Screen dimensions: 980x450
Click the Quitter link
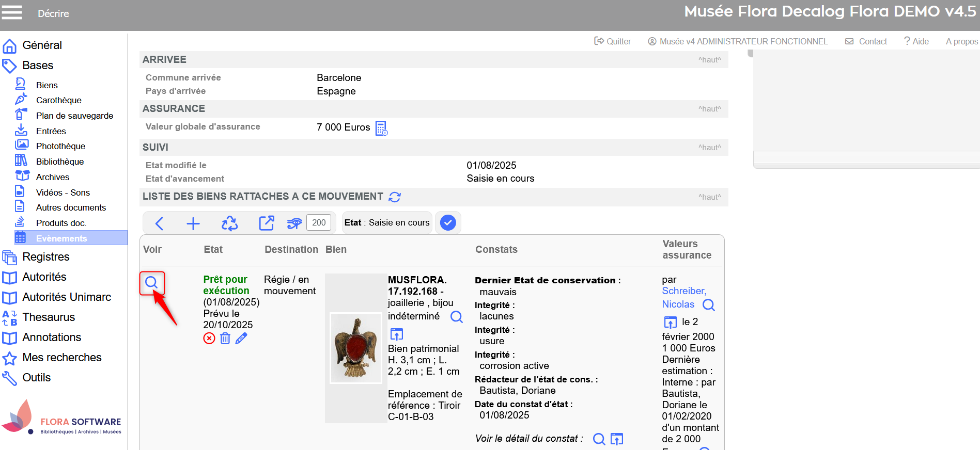click(x=613, y=41)
